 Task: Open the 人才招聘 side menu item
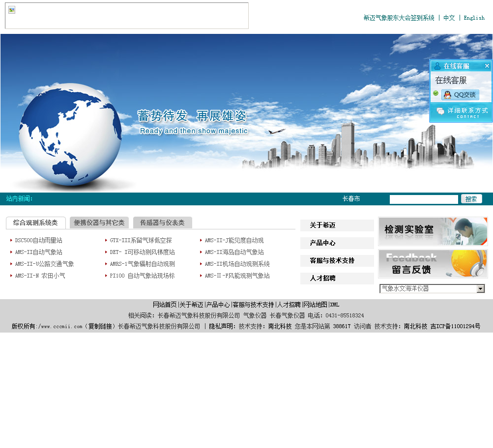337,278
